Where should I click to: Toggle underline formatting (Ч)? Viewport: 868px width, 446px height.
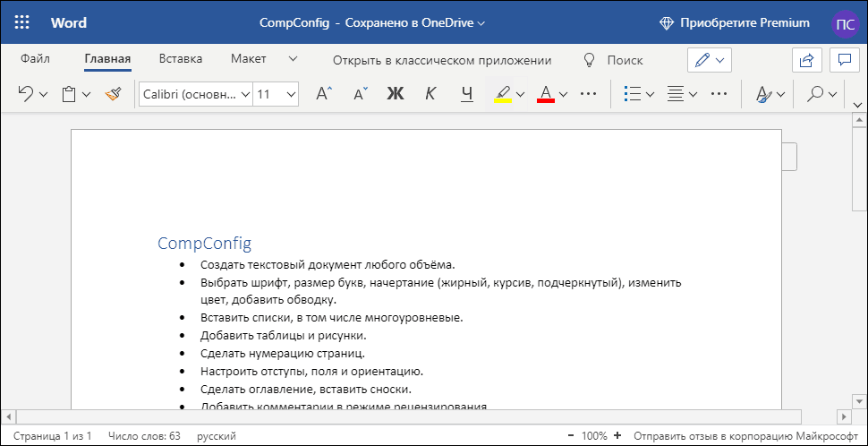[x=466, y=93]
